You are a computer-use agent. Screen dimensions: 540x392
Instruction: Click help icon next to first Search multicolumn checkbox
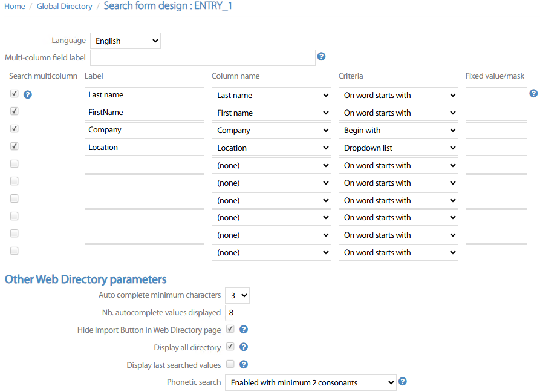click(27, 94)
